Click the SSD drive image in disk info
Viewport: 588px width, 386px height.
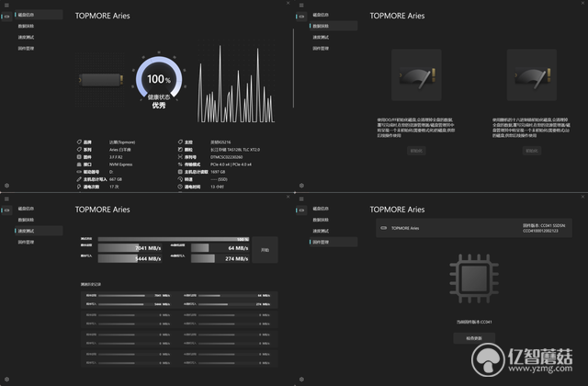pos(100,80)
